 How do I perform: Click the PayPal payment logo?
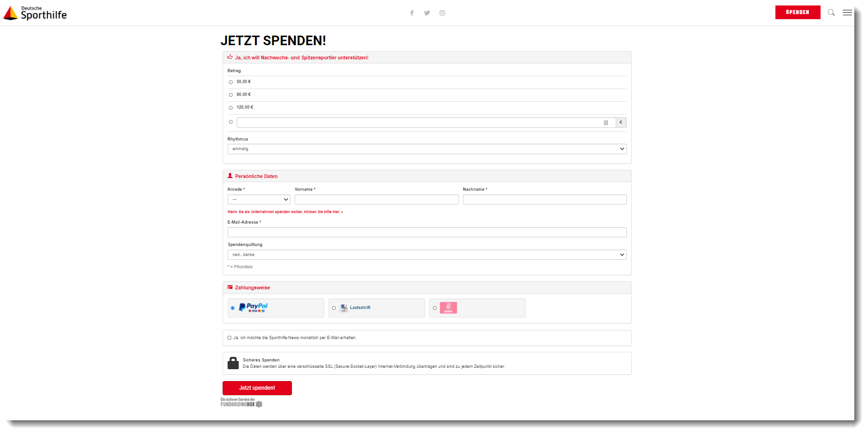tap(254, 308)
